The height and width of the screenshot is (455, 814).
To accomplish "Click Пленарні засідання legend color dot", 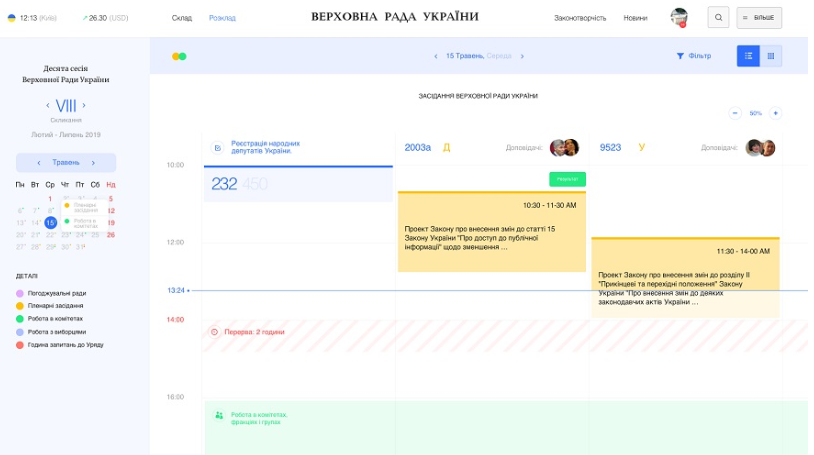I will 20,306.
